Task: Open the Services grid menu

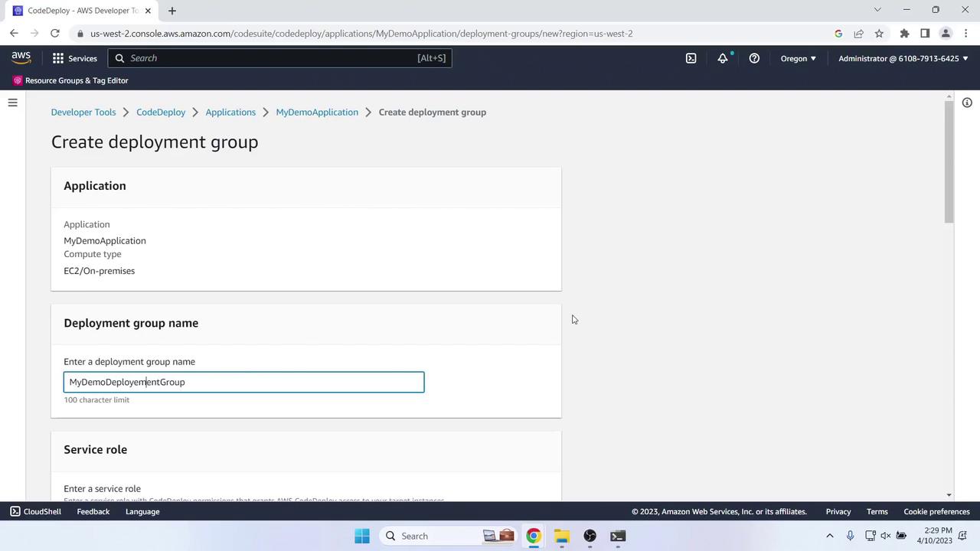Action: (x=58, y=58)
